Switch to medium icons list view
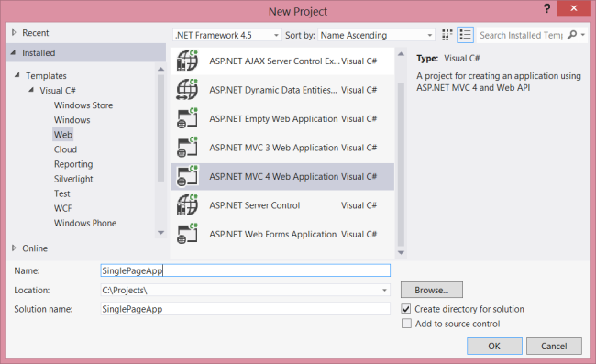 pyautogui.click(x=465, y=35)
